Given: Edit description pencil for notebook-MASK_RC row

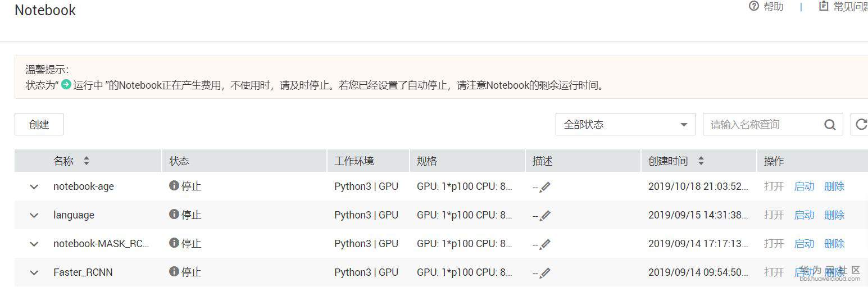Looking at the screenshot, I should tap(545, 244).
